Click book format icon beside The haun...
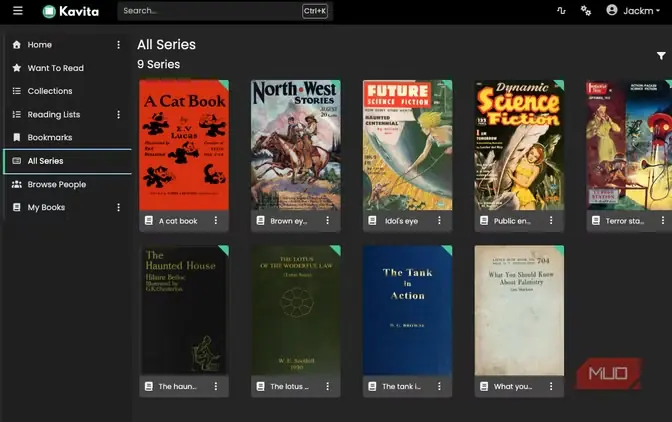672x422 pixels. pyautogui.click(x=149, y=386)
